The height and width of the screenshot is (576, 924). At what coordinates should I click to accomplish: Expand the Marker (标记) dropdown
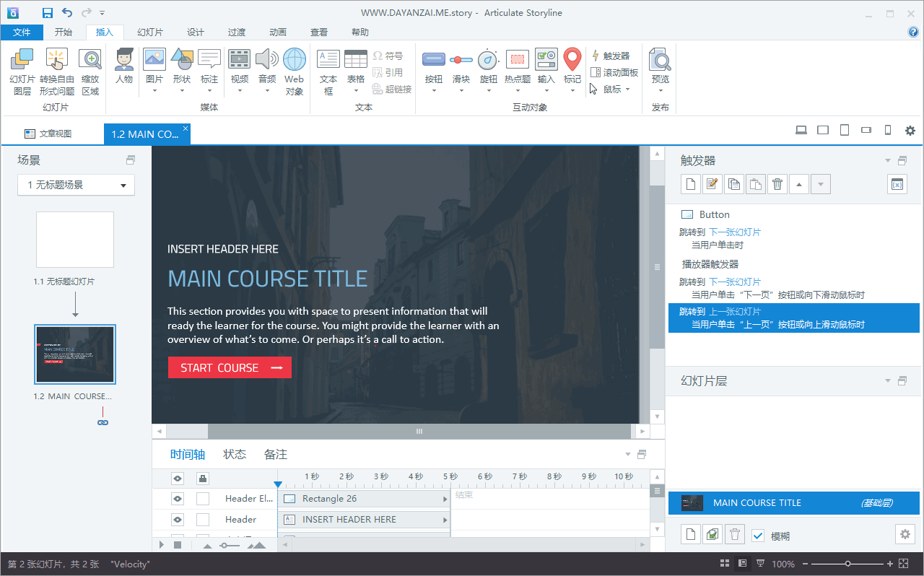[x=572, y=91]
